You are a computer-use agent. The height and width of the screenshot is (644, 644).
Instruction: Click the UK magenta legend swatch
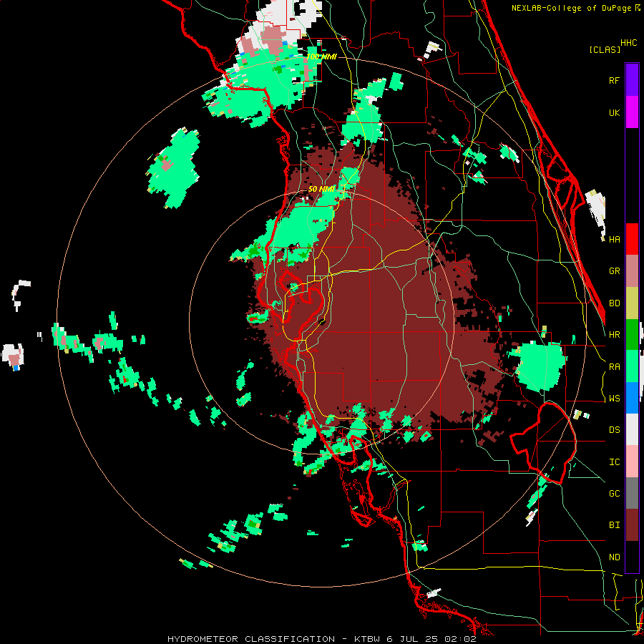pyautogui.click(x=632, y=112)
